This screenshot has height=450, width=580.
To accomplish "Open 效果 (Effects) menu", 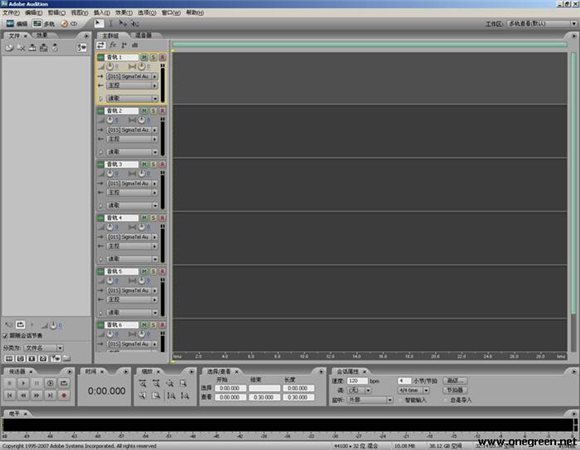I will tap(124, 13).
